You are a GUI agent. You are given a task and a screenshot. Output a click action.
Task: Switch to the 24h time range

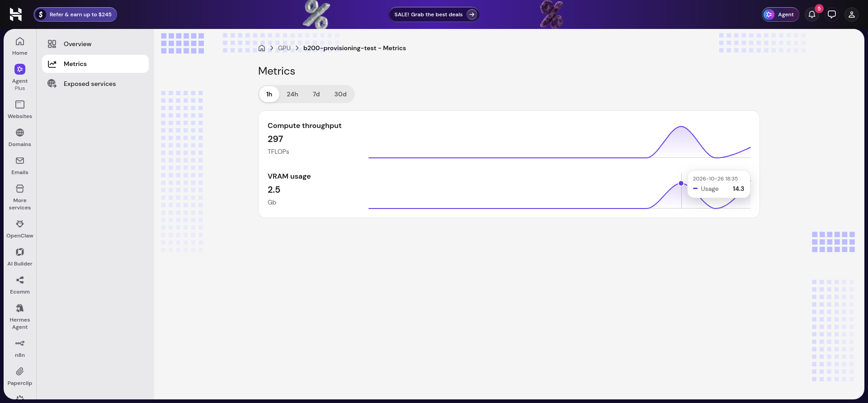coord(292,94)
